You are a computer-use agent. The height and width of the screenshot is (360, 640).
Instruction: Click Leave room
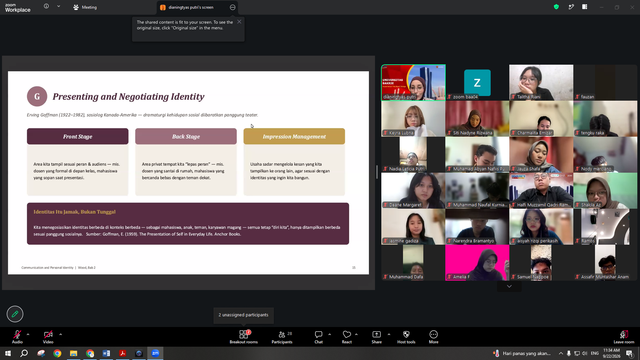pyautogui.click(x=624, y=337)
